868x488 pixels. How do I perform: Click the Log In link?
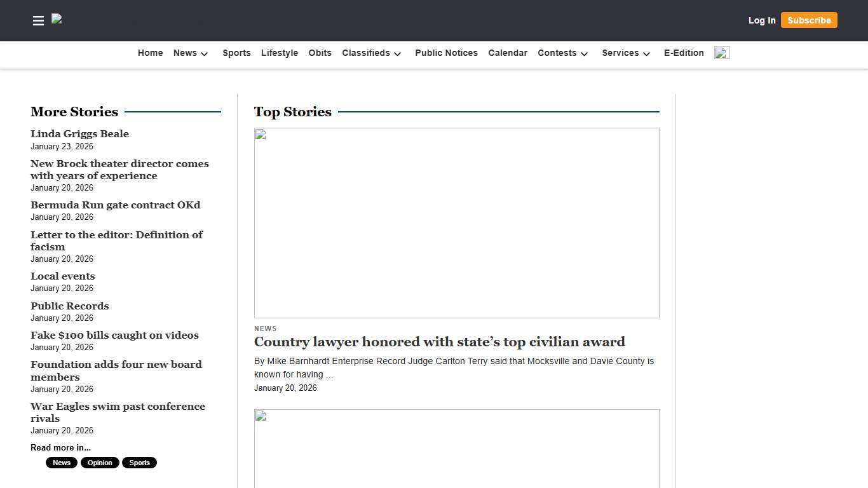pos(761,20)
